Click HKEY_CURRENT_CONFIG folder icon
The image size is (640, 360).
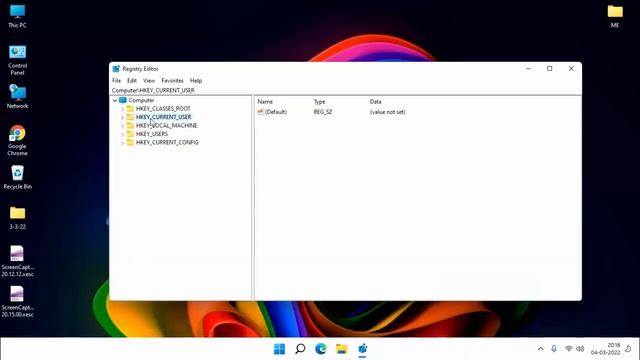point(130,142)
